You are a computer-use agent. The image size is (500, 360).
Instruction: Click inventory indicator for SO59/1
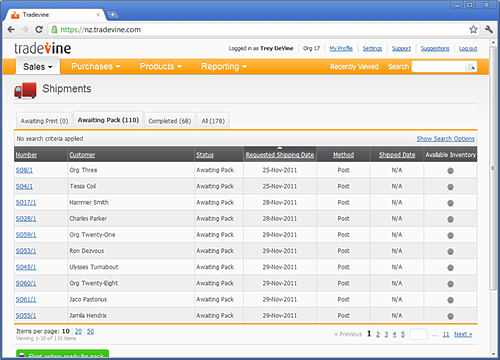point(450,235)
